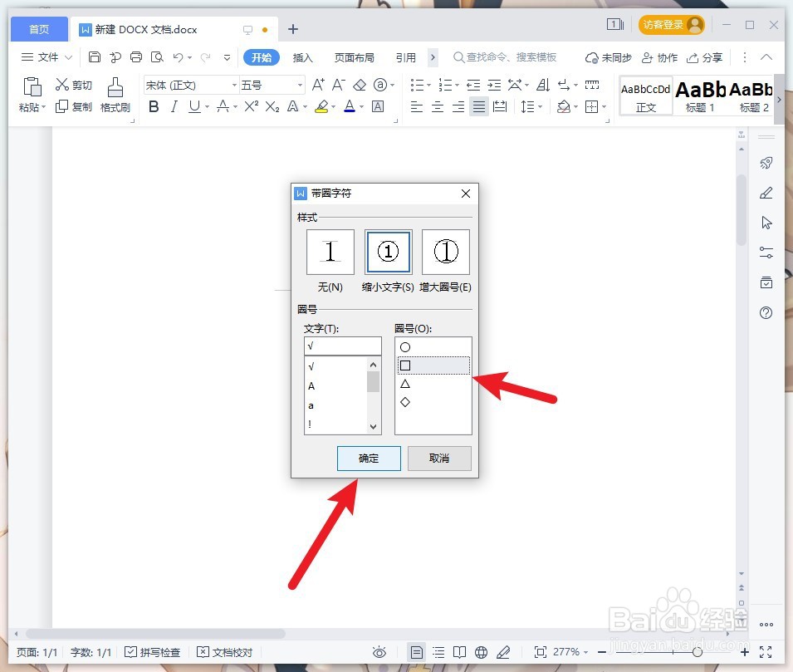The height and width of the screenshot is (672, 793).
Task: Toggle italic formatting
Action: pos(174,107)
